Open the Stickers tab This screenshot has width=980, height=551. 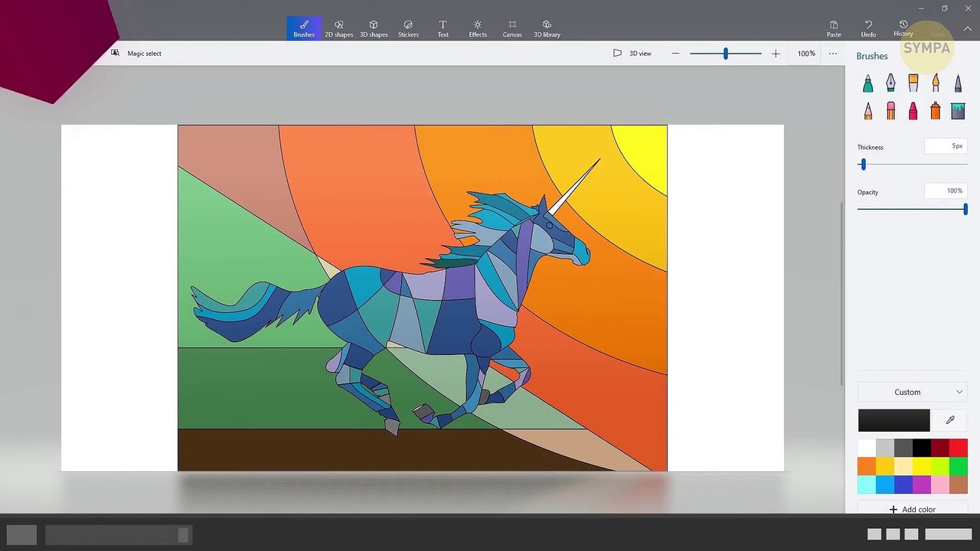pyautogui.click(x=408, y=28)
